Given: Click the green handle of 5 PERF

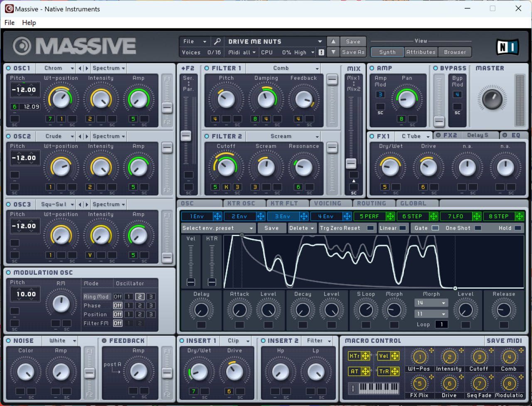Looking at the screenshot, I should [x=390, y=216].
